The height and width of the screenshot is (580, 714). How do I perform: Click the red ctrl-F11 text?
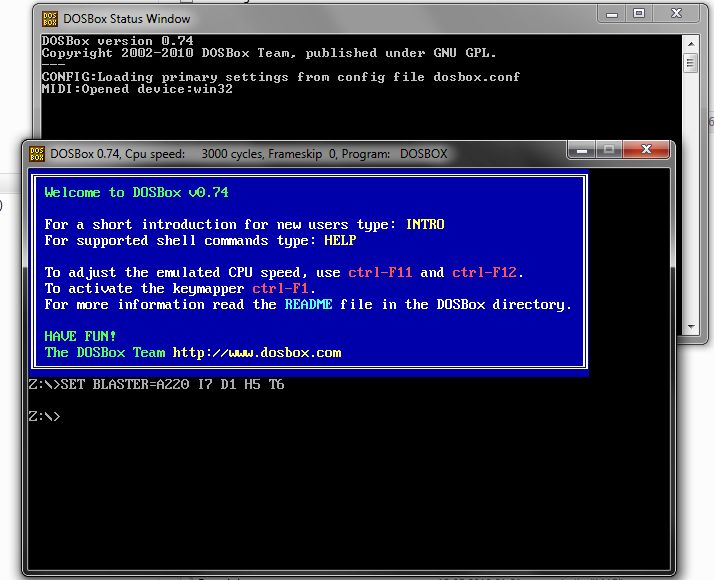click(380, 272)
